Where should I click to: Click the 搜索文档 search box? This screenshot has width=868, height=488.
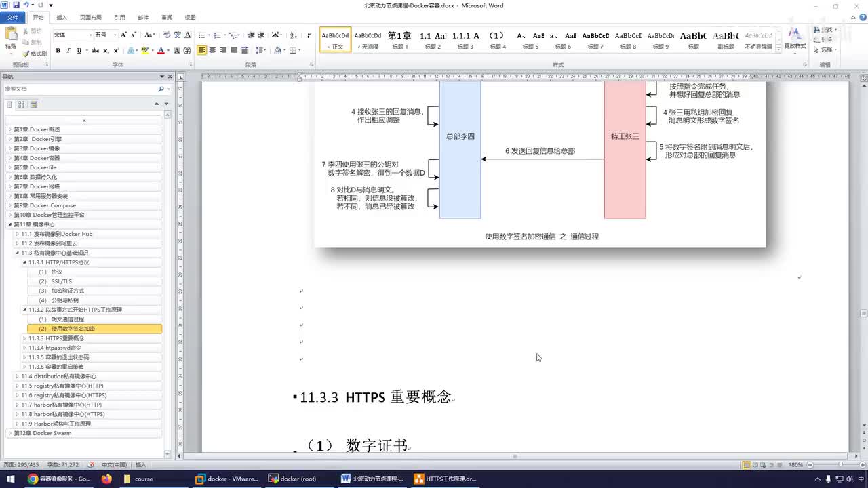coord(80,89)
